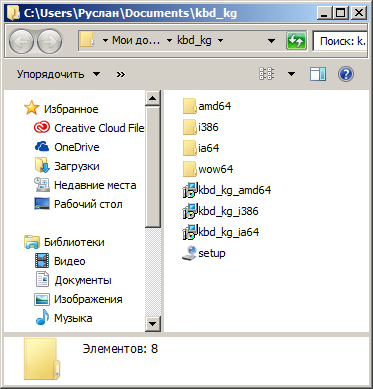Open the previous locations address dropdown
Viewport: 373px width, 389px height.
(271, 41)
